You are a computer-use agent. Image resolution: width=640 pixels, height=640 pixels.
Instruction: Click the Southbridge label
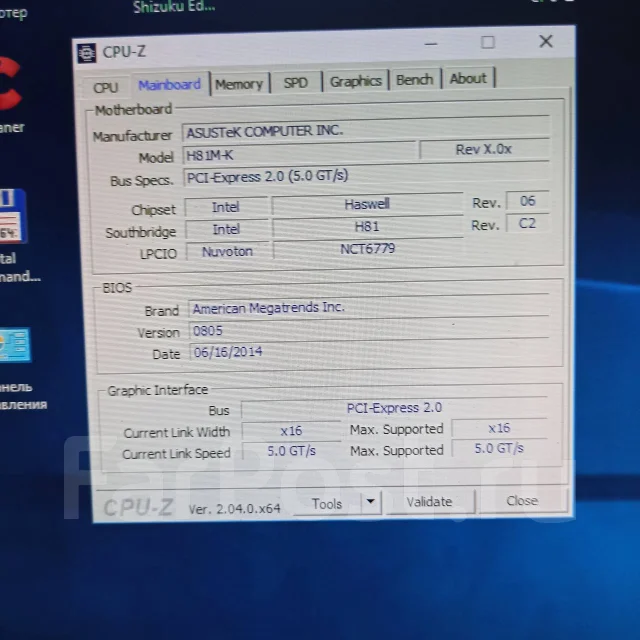[141, 232]
